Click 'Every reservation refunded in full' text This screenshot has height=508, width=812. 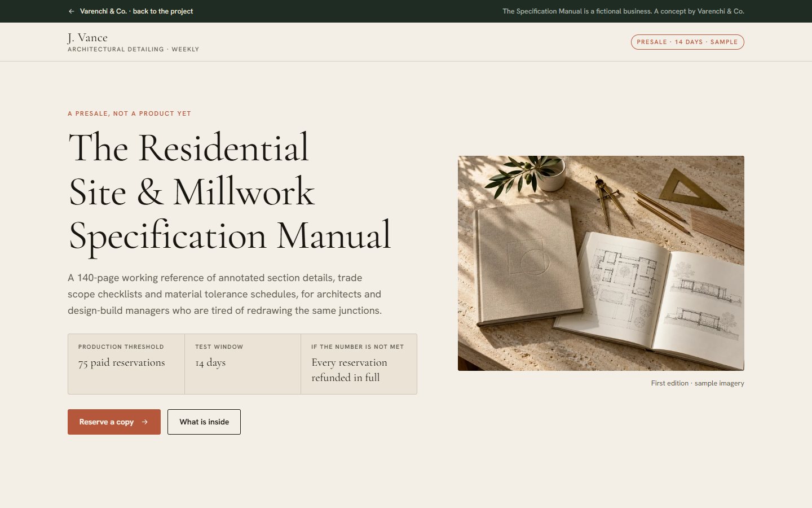click(350, 370)
